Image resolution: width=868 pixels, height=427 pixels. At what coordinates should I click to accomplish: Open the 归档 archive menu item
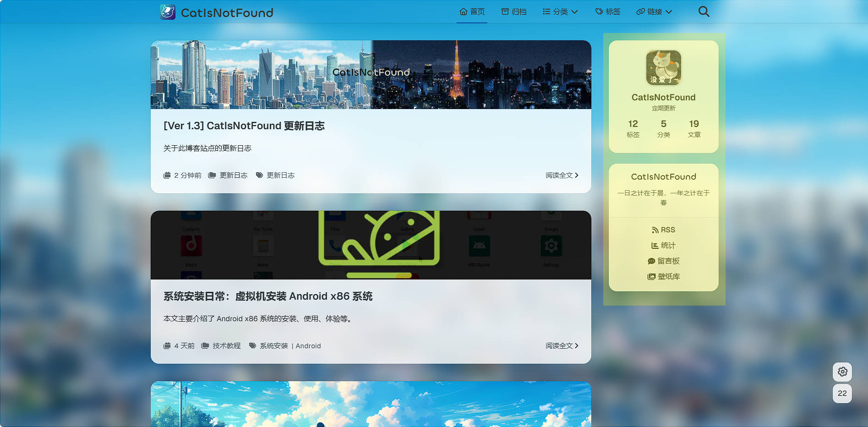[x=514, y=11]
